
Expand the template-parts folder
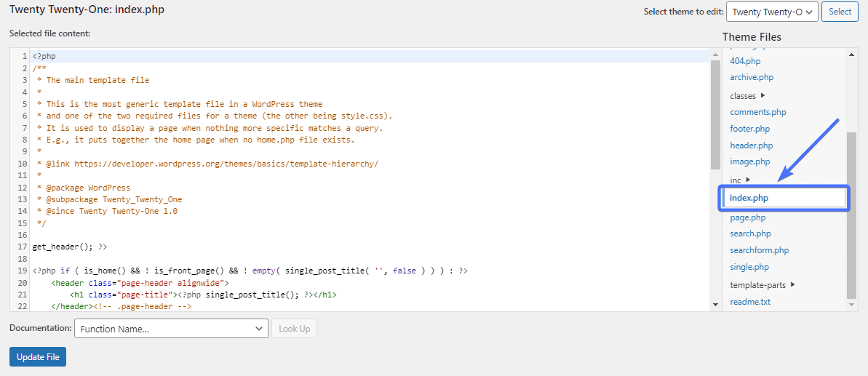pos(763,285)
